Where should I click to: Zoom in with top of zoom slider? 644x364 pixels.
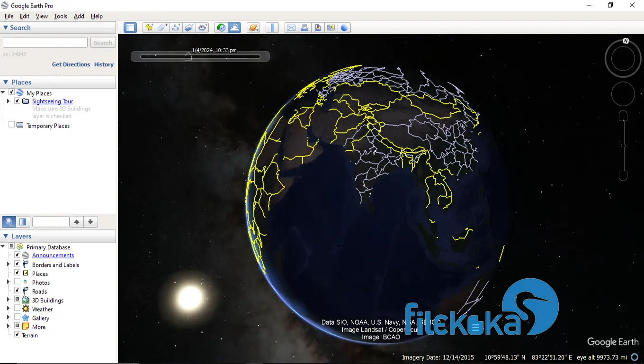point(623,116)
